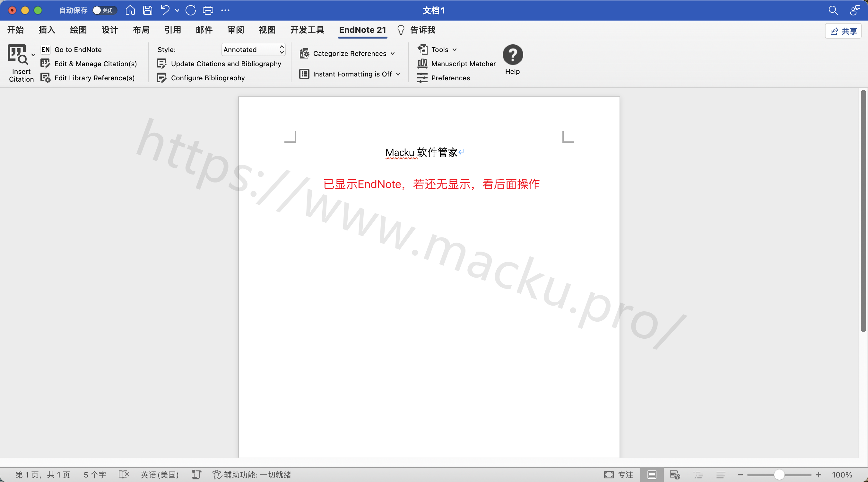Click the Insert Citation icon
The width and height of the screenshot is (868, 482).
pyautogui.click(x=18, y=54)
